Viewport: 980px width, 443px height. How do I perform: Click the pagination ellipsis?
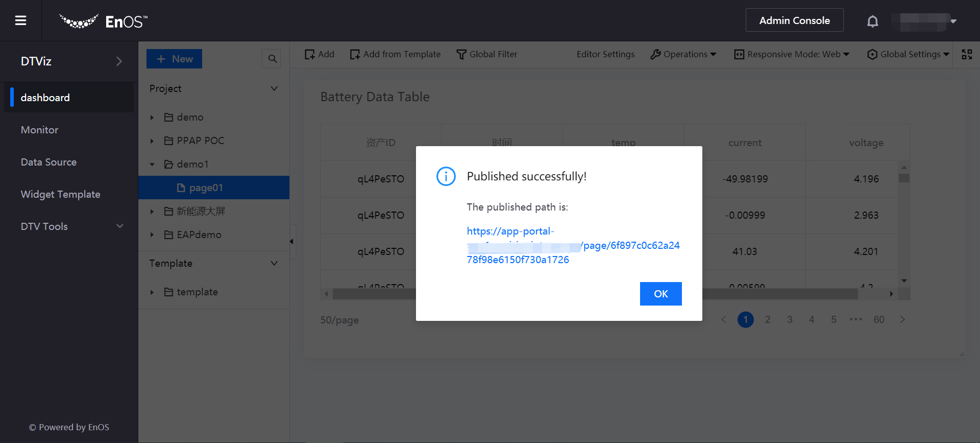856,320
